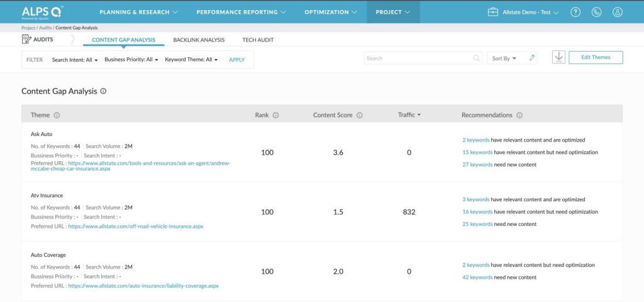The height and width of the screenshot is (302, 644).
Task: Open Ask Auto's 15 keywords link
Action: 477,152
